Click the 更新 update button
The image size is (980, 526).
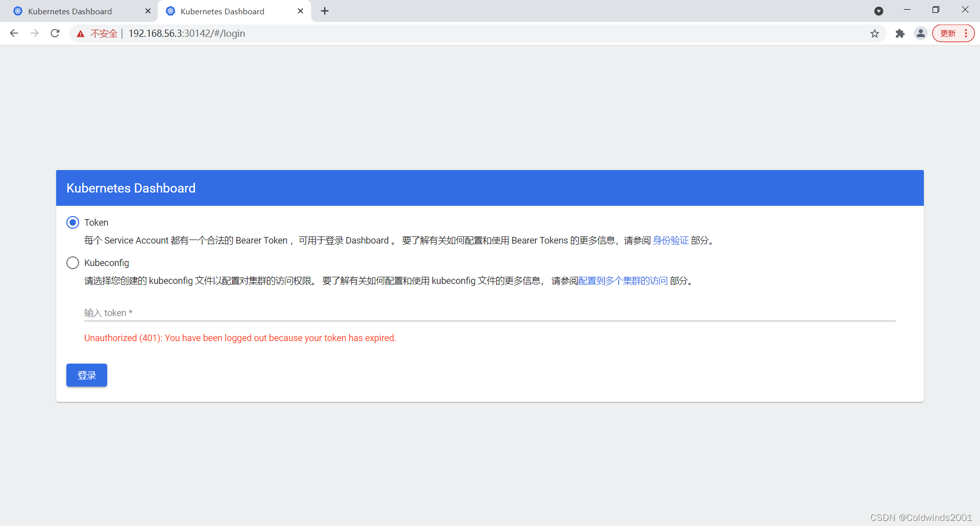(x=948, y=33)
